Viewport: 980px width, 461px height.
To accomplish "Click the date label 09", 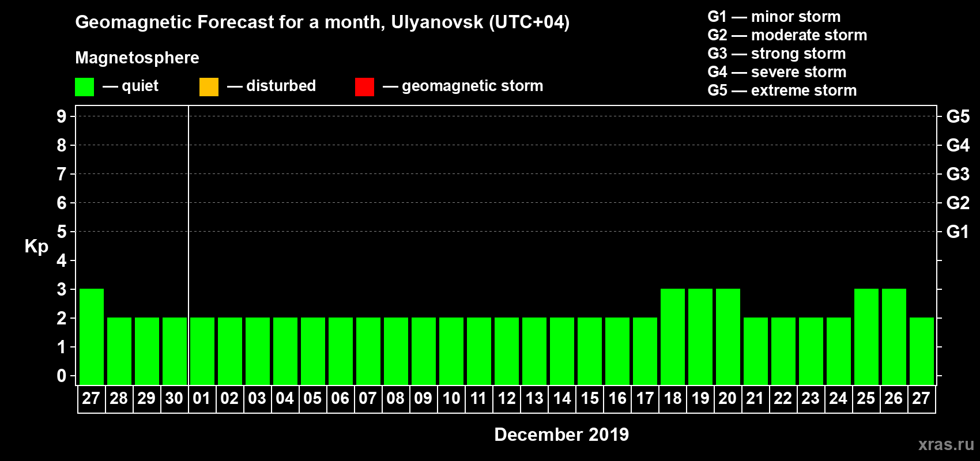I will 423,399.
